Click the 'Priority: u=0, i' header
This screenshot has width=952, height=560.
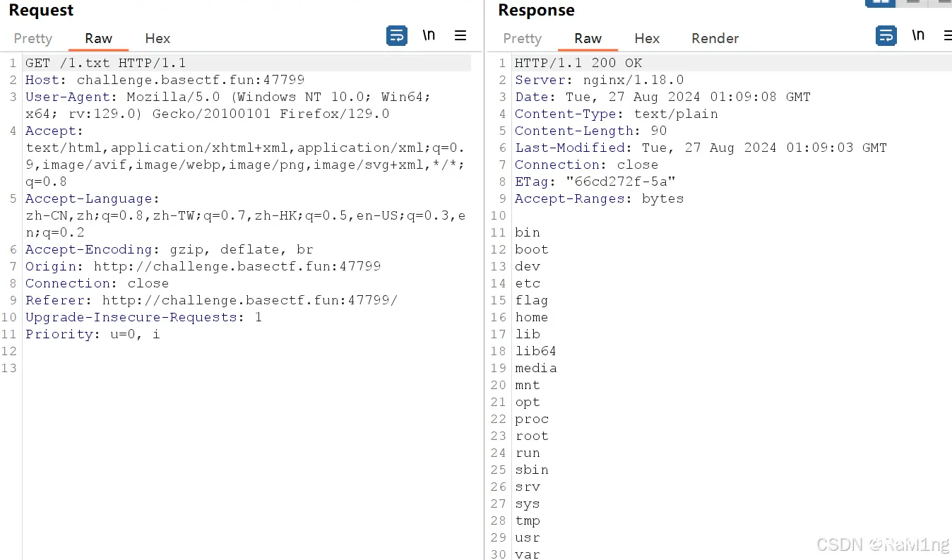[93, 334]
